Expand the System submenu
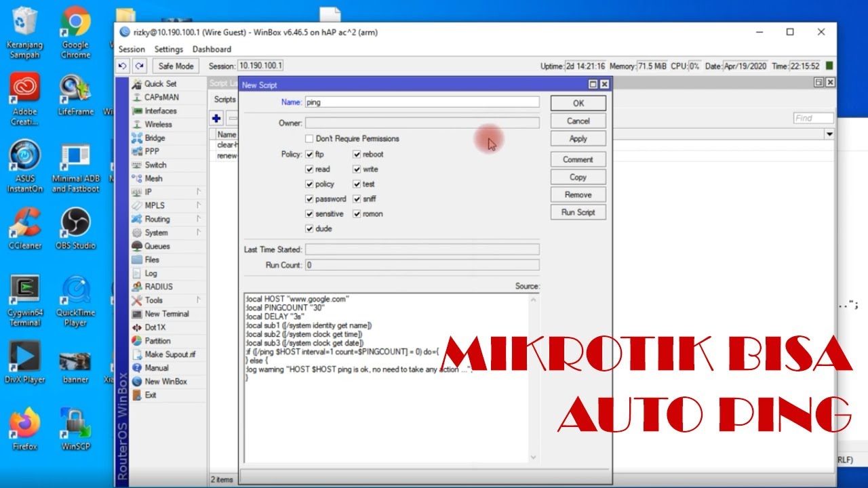Image resolution: width=868 pixels, height=488 pixels. coord(166,232)
